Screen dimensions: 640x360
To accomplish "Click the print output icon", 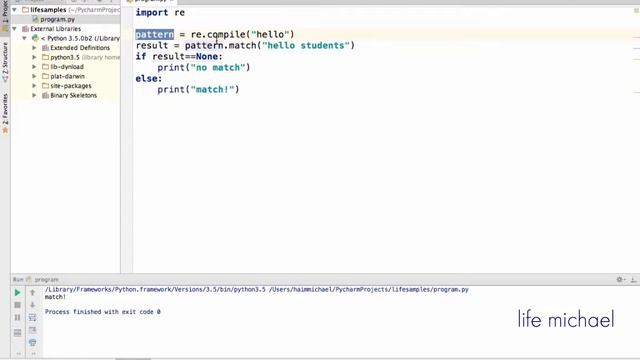I will tap(33, 342).
